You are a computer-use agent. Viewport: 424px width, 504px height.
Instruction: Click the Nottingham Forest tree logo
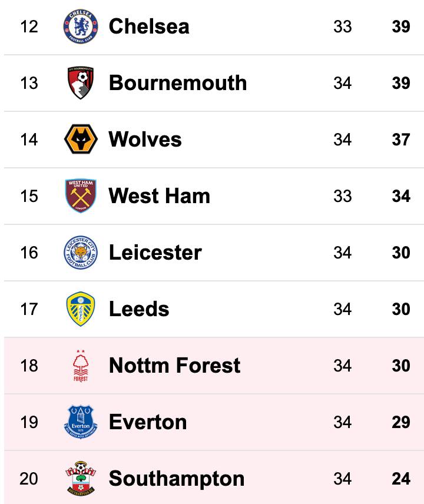point(81,366)
